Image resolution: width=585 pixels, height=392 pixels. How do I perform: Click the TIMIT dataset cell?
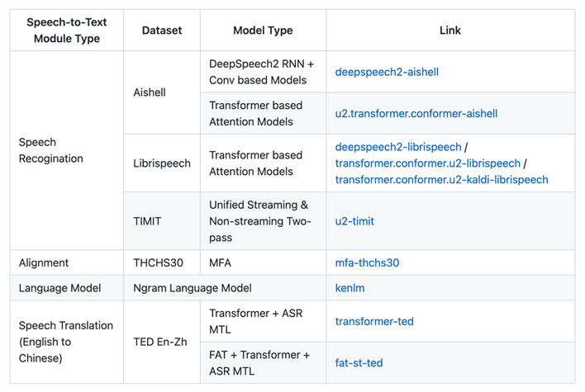(x=147, y=221)
